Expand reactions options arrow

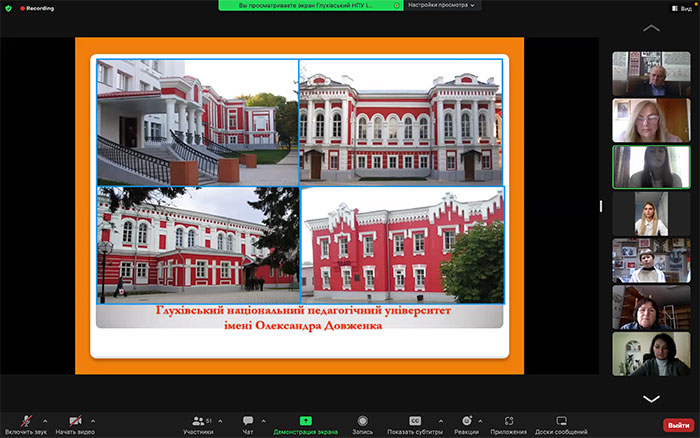(x=480, y=421)
